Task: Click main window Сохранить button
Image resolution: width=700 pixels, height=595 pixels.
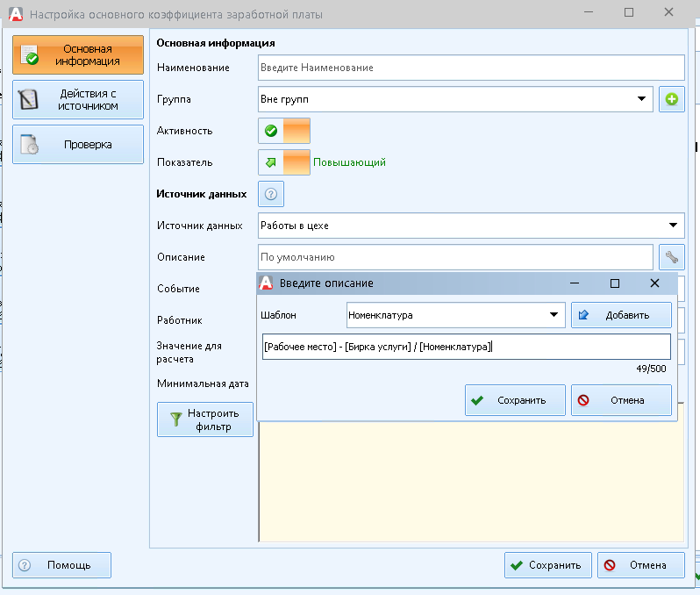Action: pos(548,565)
